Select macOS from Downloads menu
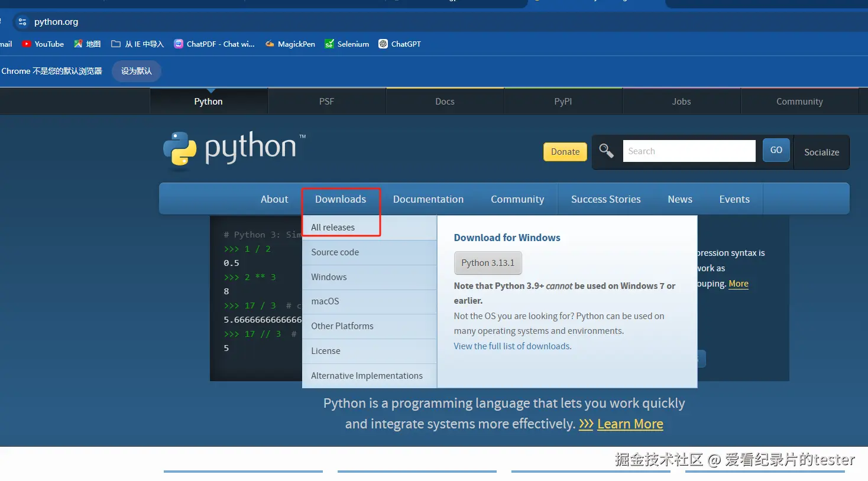 point(370,301)
